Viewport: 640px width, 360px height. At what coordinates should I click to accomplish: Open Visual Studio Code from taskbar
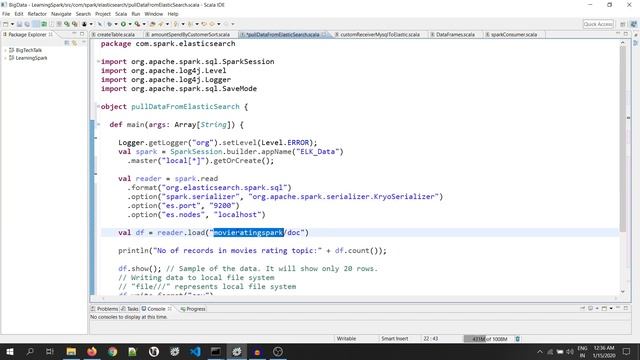(x=195, y=351)
